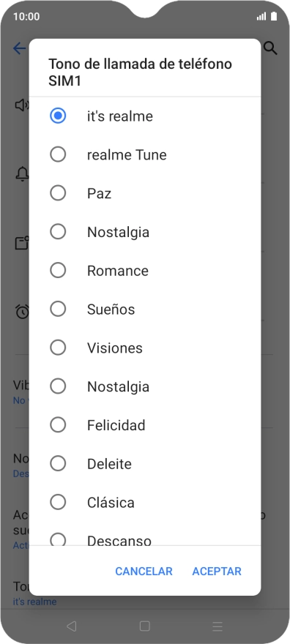Confirm with the ACEPTAR button
The image size is (290, 644).
(x=217, y=572)
